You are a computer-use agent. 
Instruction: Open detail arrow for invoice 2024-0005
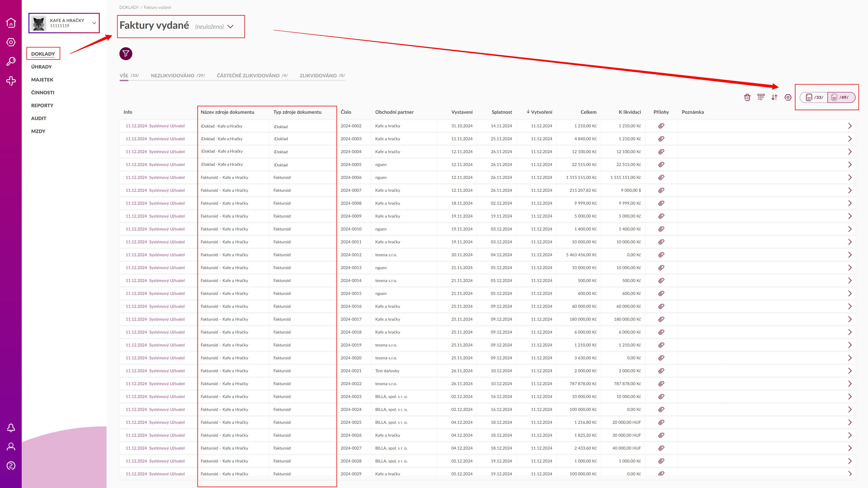pos(850,165)
